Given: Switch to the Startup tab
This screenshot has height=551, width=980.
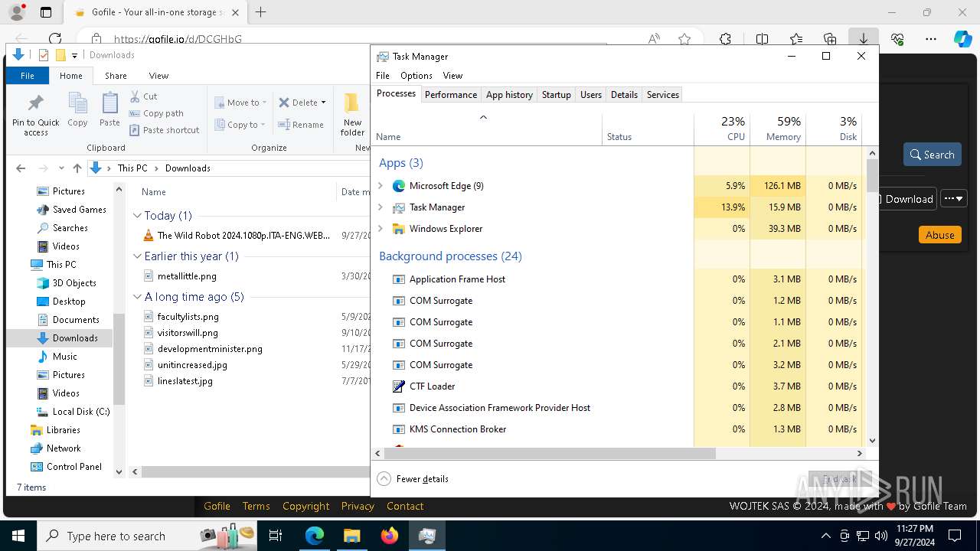Looking at the screenshot, I should tap(557, 95).
